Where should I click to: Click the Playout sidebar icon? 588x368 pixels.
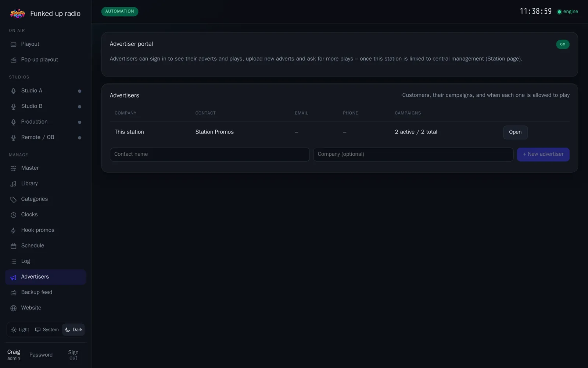point(14,45)
